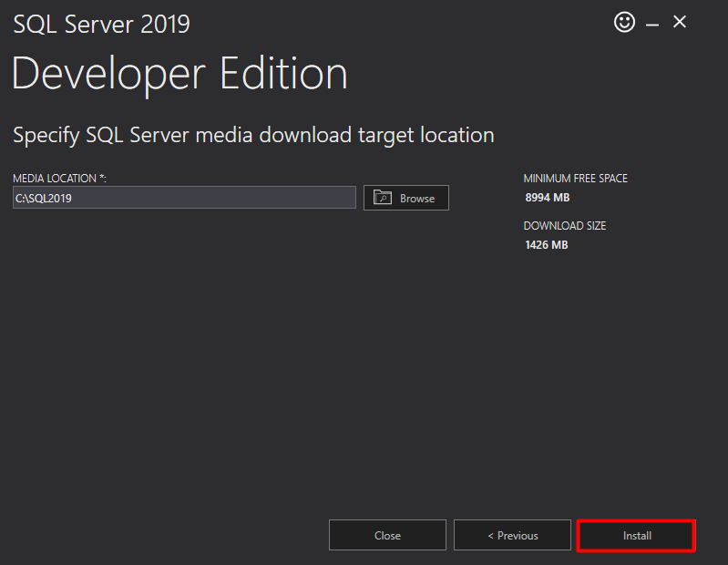Click the folder icon on Browse button
Screen dimensions: 728x565
pyautogui.click(x=383, y=198)
